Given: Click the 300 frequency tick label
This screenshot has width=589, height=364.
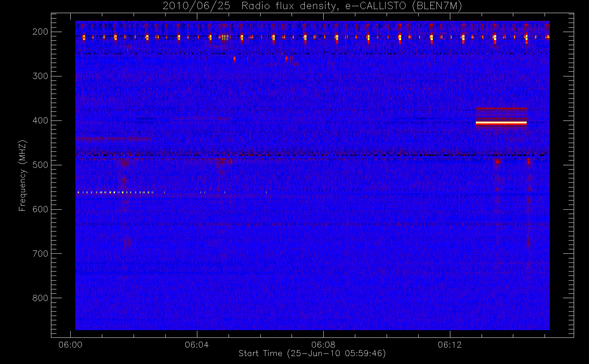Looking at the screenshot, I should pyautogui.click(x=40, y=76).
